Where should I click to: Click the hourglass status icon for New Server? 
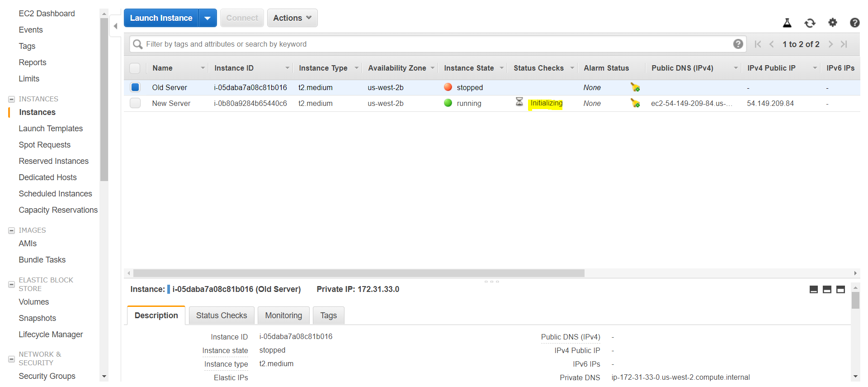(x=519, y=102)
